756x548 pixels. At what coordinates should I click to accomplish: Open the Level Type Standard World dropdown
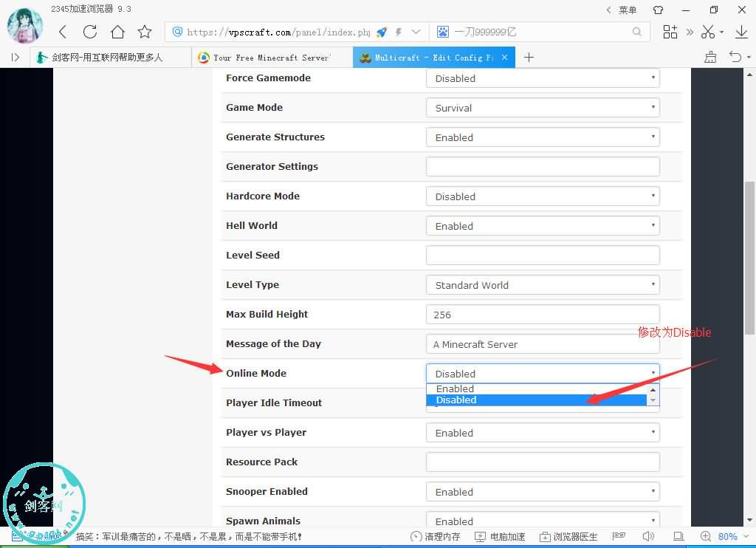pyautogui.click(x=543, y=284)
